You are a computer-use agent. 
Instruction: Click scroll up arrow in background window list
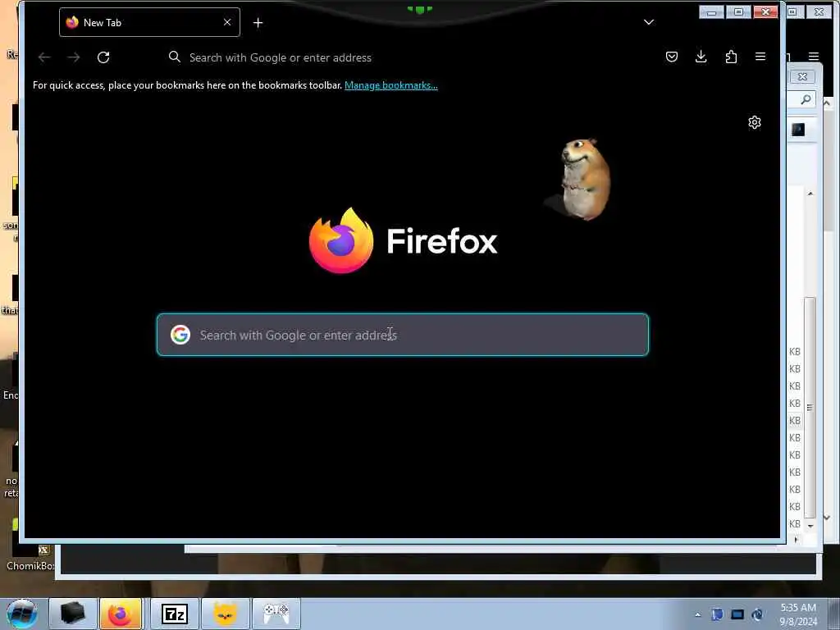(x=810, y=194)
